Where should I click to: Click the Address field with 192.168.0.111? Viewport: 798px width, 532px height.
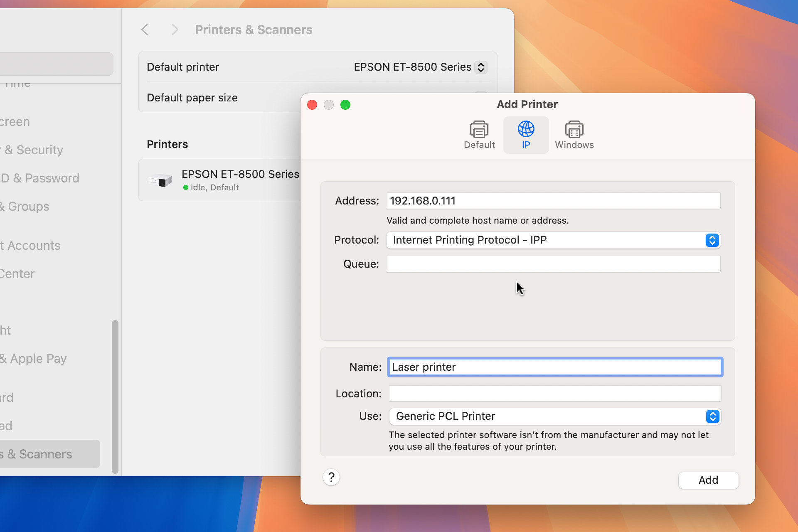[553, 201]
